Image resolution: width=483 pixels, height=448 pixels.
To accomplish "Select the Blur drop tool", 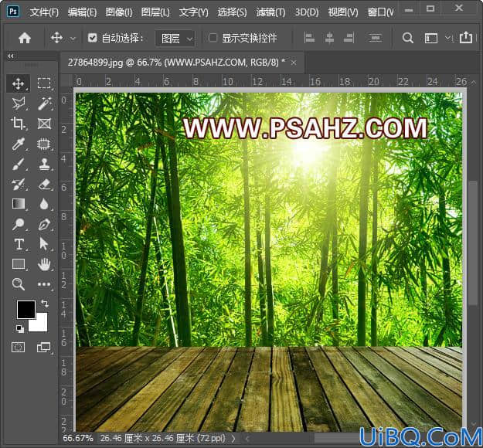I will pyautogui.click(x=44, y=204).
